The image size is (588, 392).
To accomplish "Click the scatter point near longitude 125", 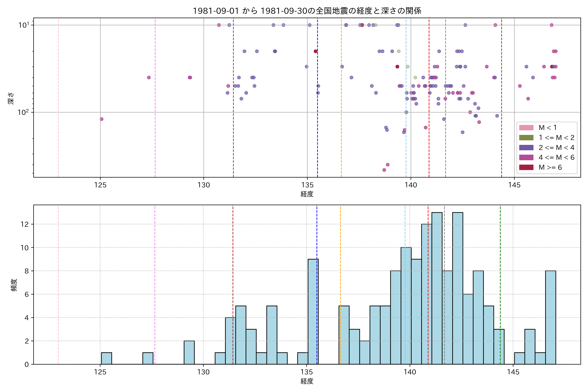I will [x=101, y=119].
